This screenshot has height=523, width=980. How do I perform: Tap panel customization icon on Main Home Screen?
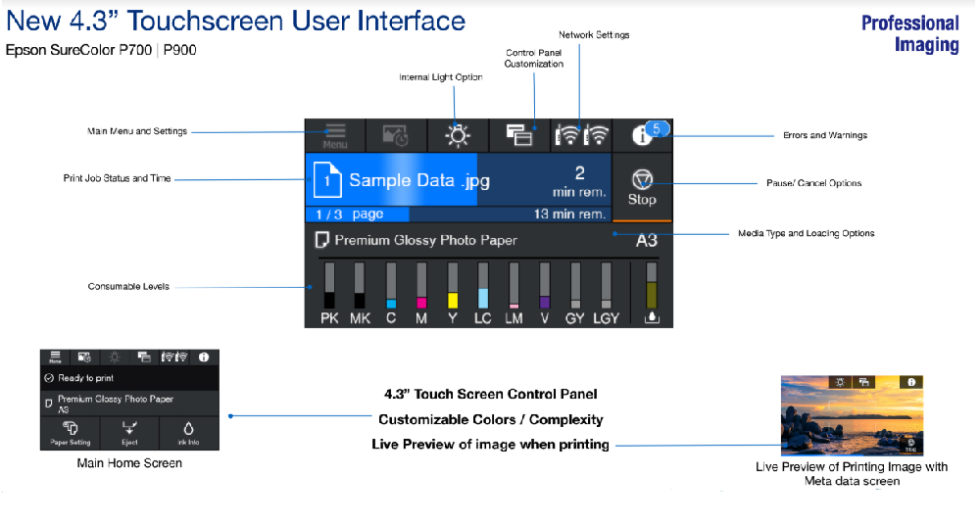point(144,357)
